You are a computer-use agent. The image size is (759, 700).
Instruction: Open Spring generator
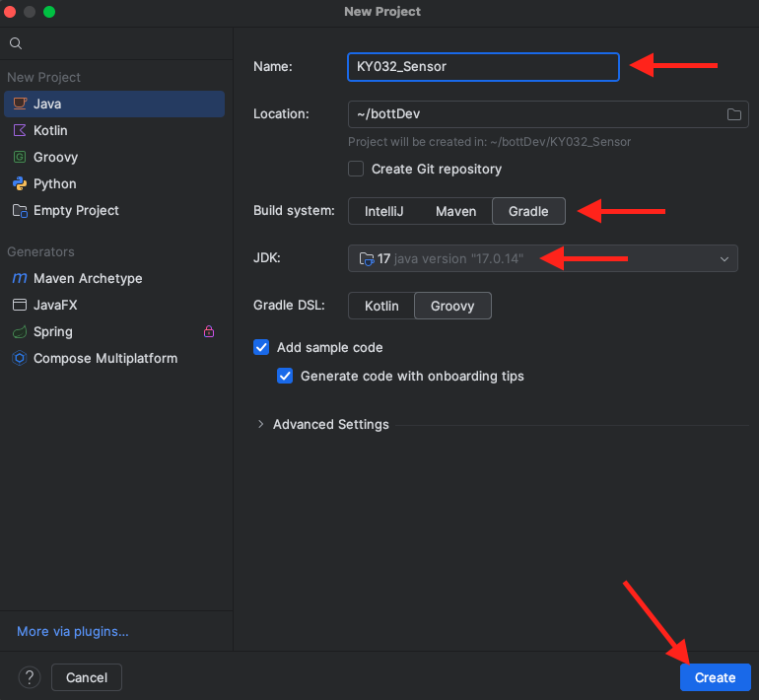coord(114,331)
